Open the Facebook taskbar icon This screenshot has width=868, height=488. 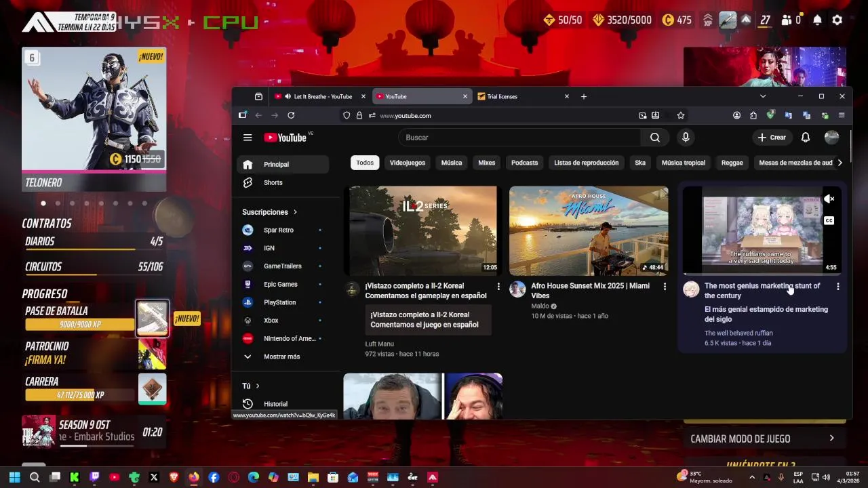click(214, 477)
